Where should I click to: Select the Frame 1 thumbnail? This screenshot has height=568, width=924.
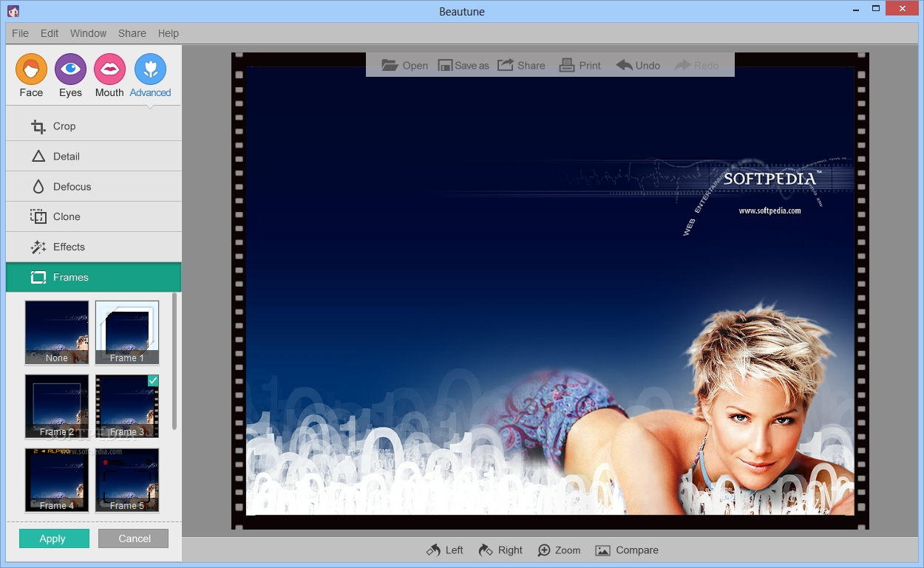[x=127, y=332]
